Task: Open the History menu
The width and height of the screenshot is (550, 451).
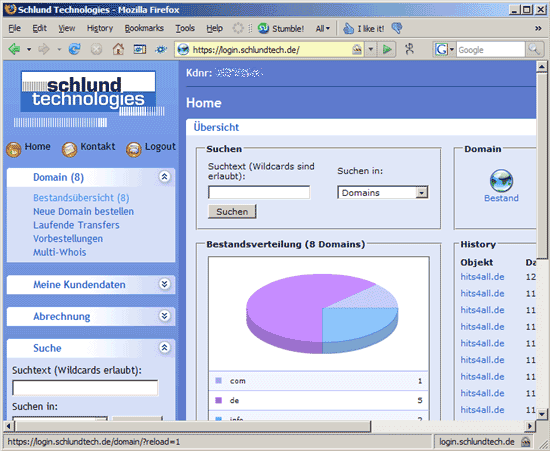Action: coord(100,28)
